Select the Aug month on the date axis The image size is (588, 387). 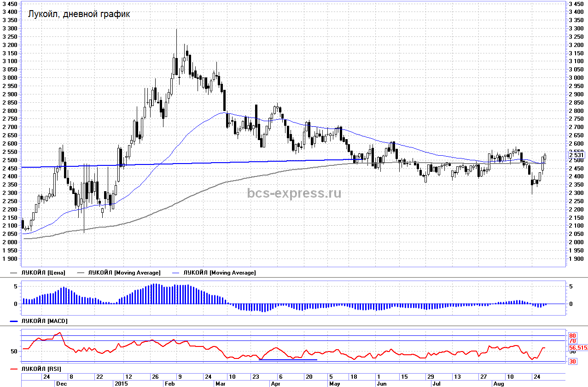(499, 383)
